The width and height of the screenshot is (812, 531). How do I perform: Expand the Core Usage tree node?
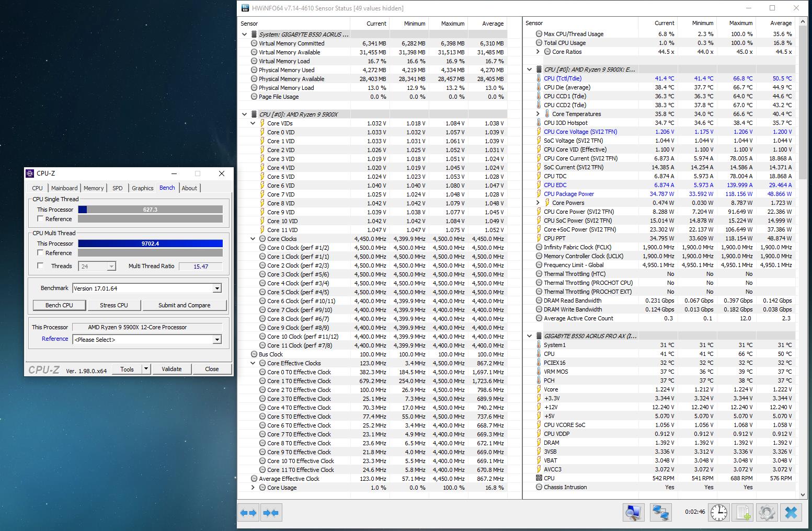(253, 488)
